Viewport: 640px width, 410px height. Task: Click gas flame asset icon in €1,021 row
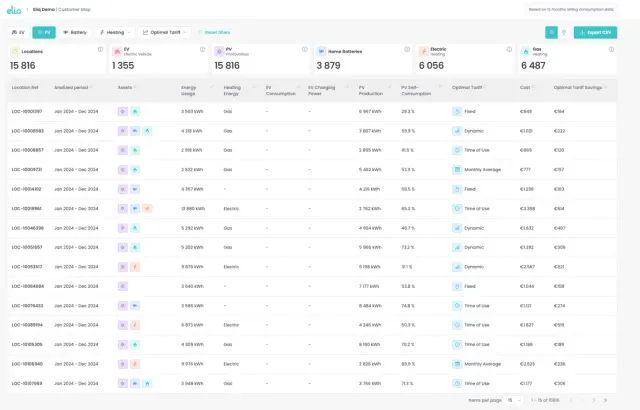(147, 131)
